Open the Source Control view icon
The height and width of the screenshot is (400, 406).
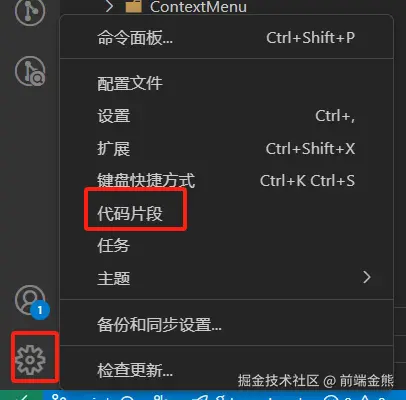(x=30, y=11)
